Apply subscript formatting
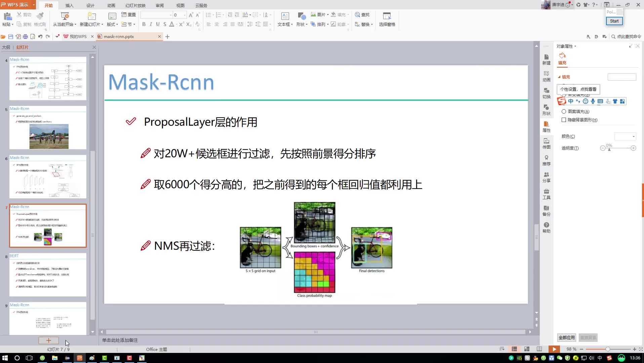 [189, 24]
